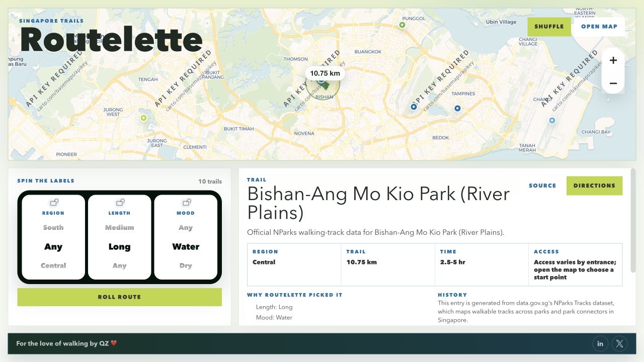Click the '10 trails' count label

coord(210,182)
